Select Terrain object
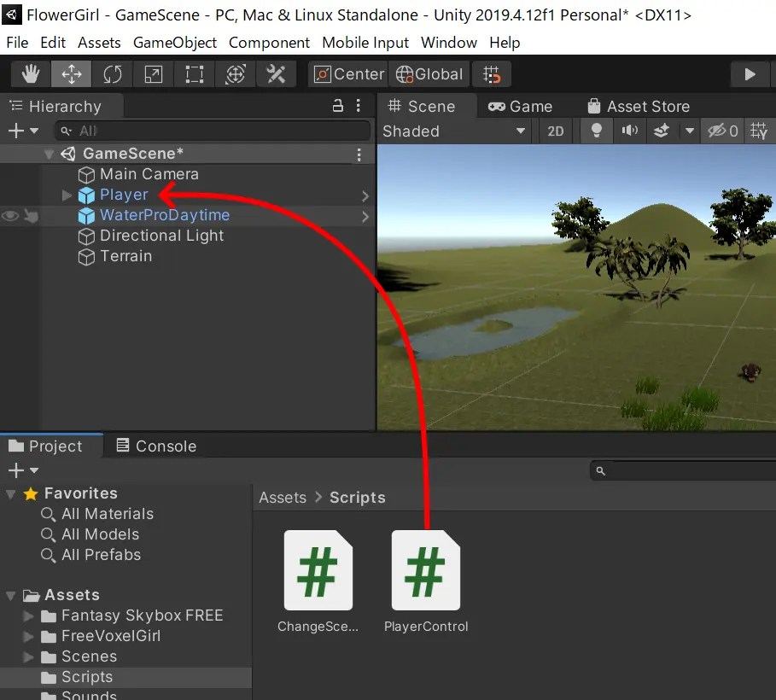The height and width of the screenshot is (700, 776). click(115, 256)
